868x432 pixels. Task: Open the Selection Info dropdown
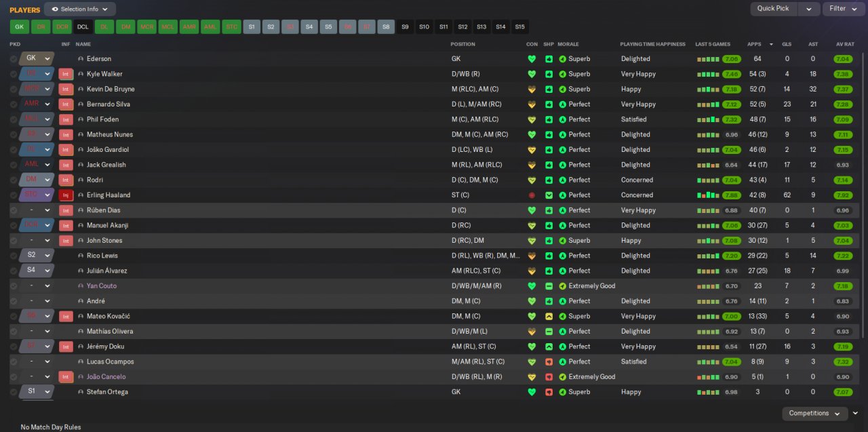tap(80, 9)
